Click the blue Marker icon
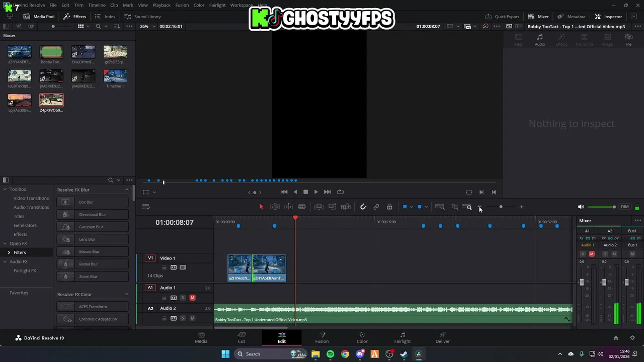 [x=420, y=207]
